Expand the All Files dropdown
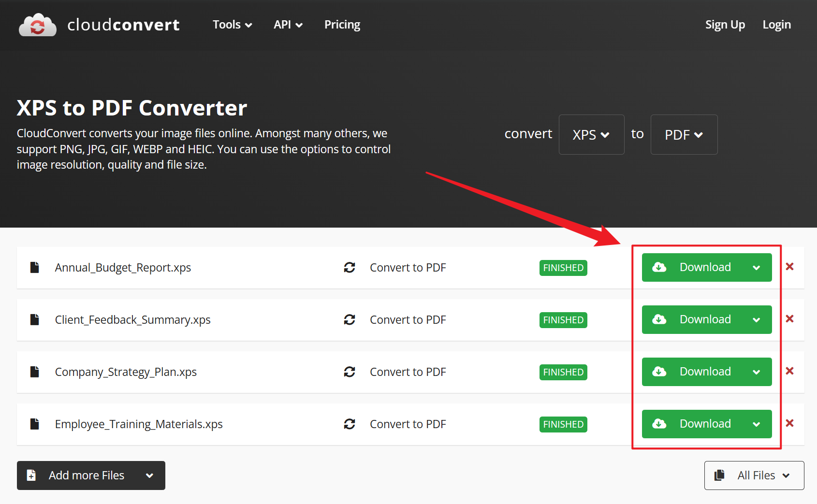 pyautogui.click(x=754, y=475)
